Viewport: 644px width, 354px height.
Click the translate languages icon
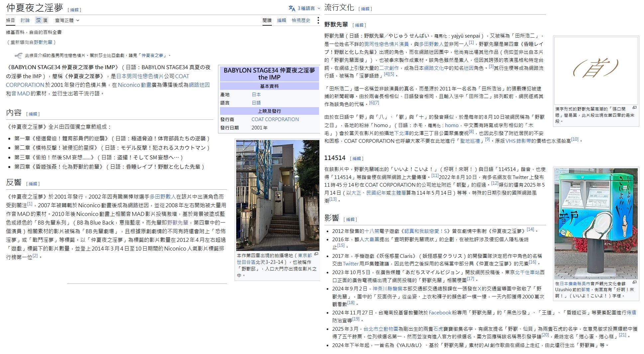pos(292,8)
